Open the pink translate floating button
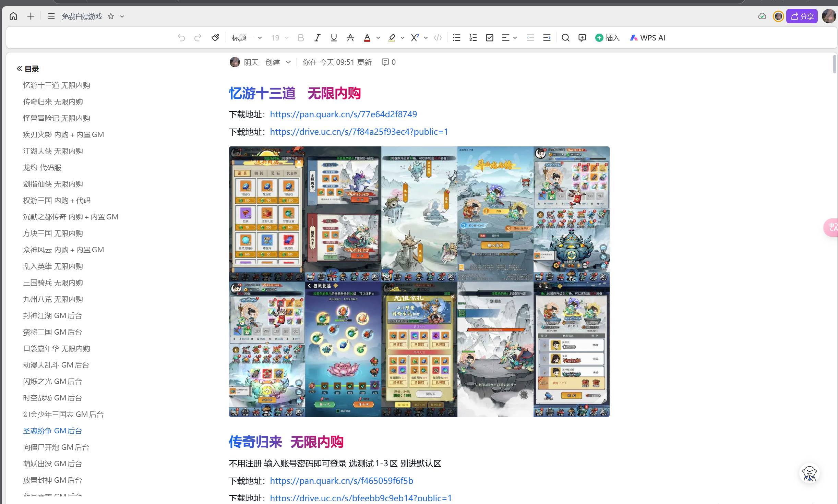This screenshot has height=504, width=838. point(831,227)
